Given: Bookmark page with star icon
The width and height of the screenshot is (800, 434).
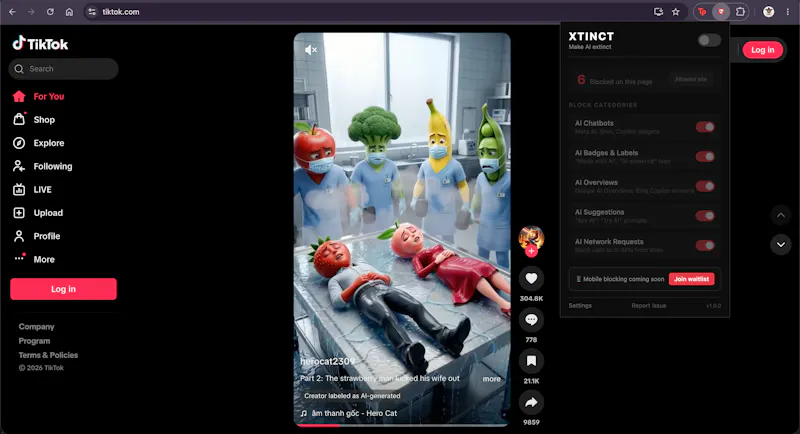Looking at the screenshot, I should point(676,12).
